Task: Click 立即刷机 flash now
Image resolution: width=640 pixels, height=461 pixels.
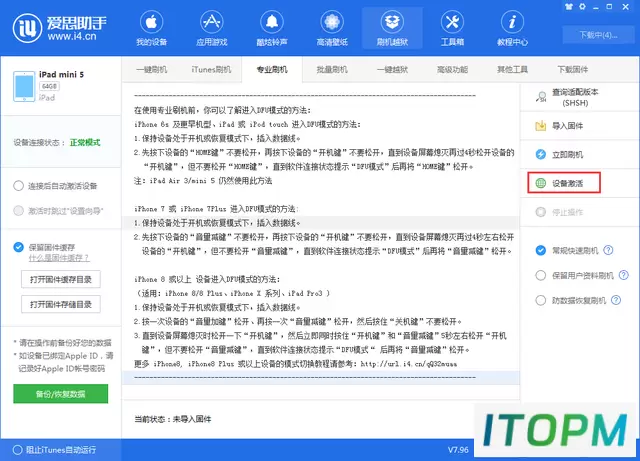Action: (567, 154)
